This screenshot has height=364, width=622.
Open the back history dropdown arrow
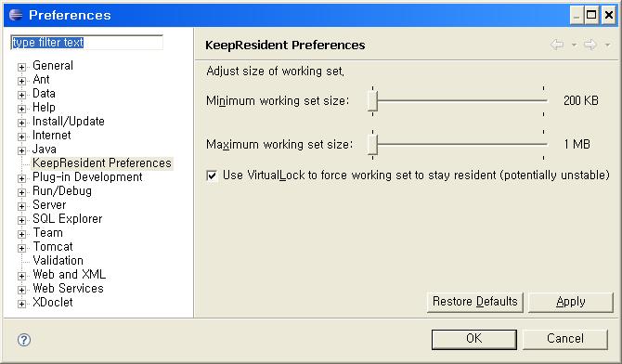click(x=574, y=45)
